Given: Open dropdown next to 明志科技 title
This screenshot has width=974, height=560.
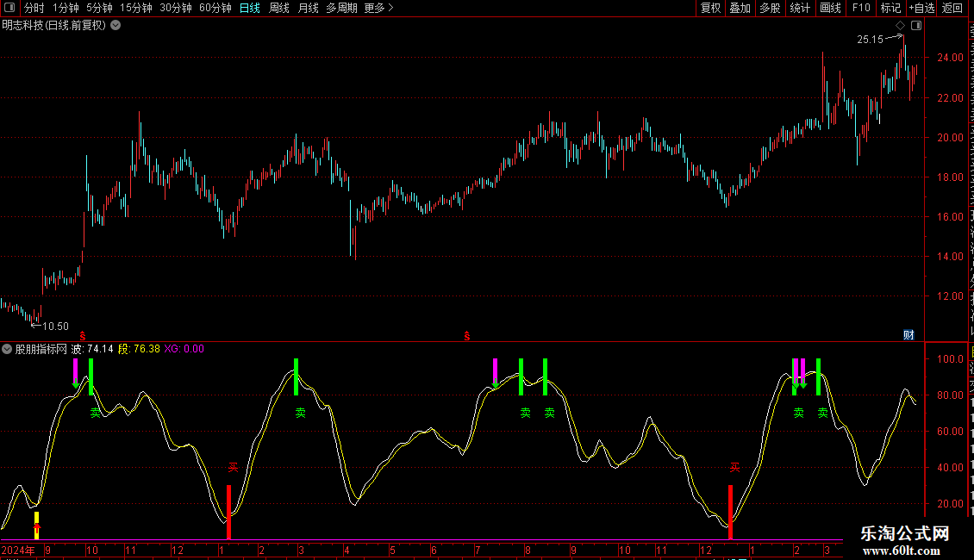Looking at the screenshot, I should tap(116, 26).
